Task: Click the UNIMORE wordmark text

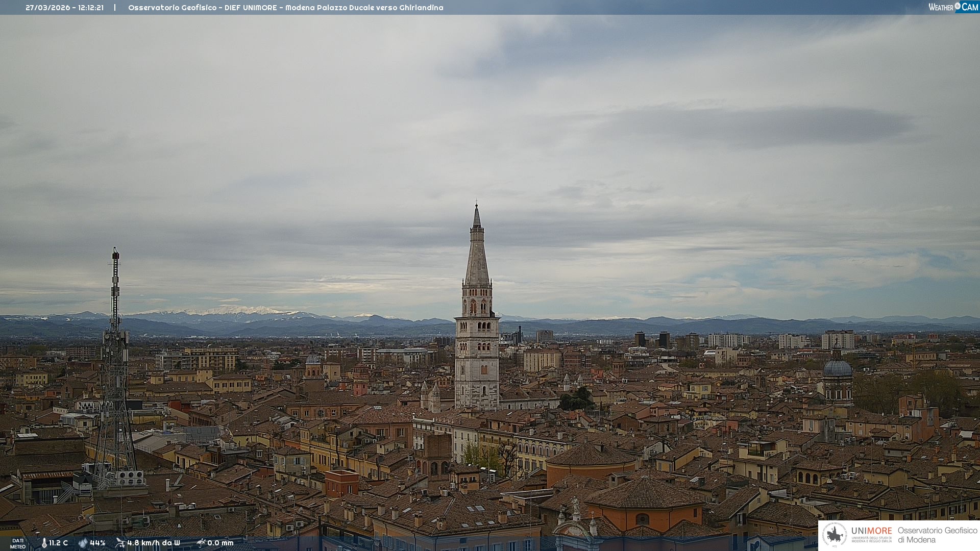Action: point(871,531)
